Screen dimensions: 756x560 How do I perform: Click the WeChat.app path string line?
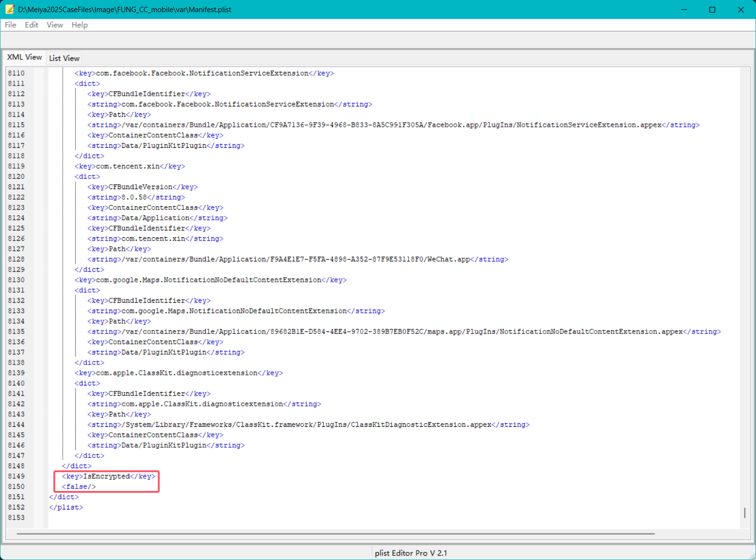(x=297, y=260)
